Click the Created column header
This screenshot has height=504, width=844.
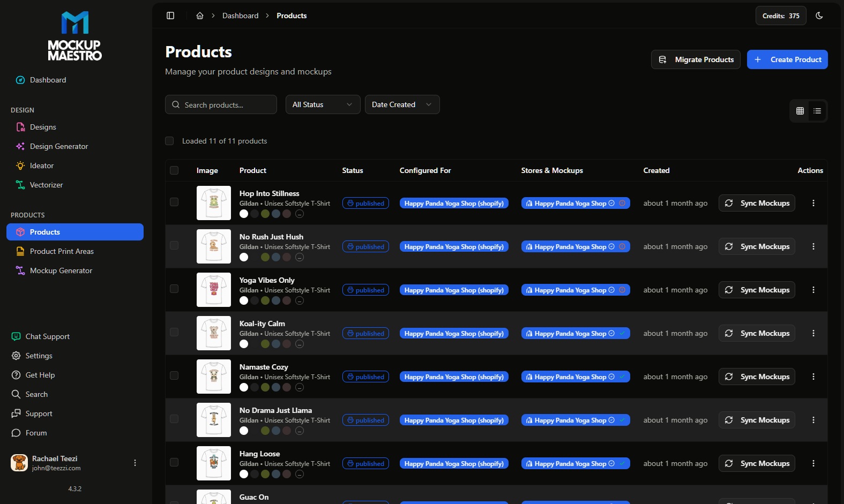[x=656, y=170]
